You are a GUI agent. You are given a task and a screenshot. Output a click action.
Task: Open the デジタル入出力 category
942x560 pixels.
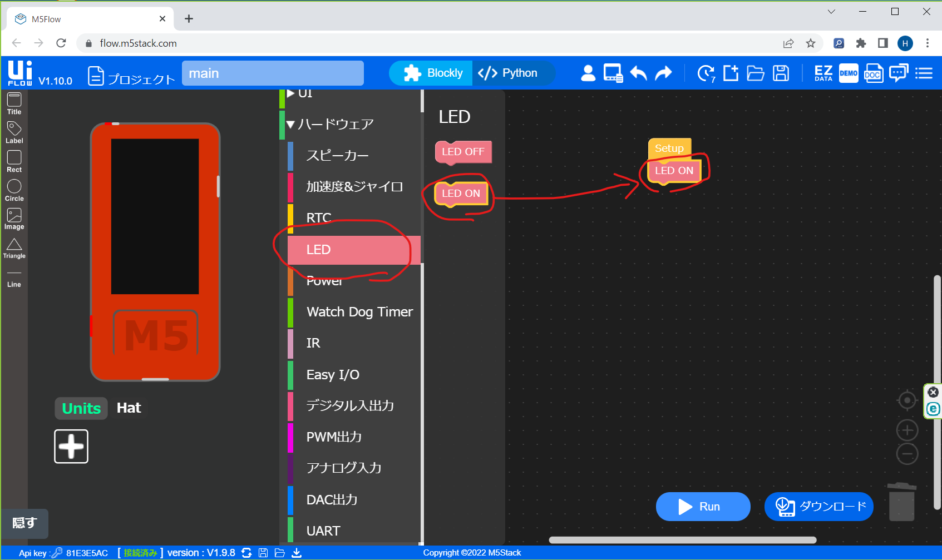(354, 406)
